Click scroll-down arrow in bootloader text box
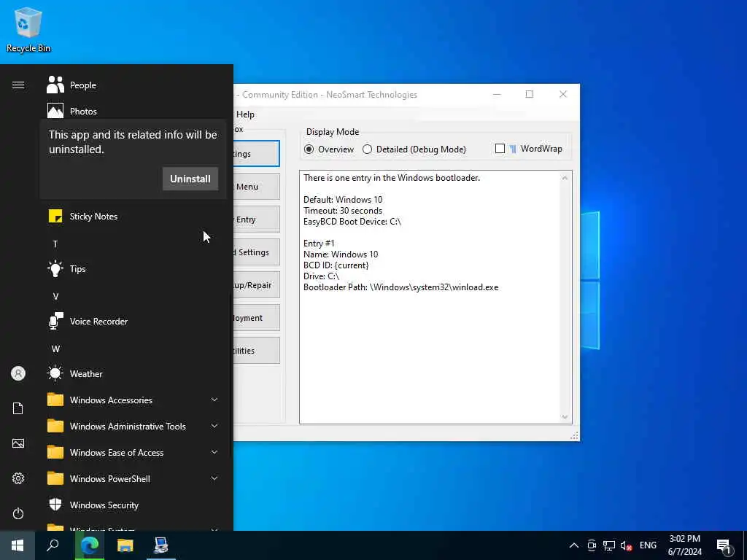 [565, 417]
